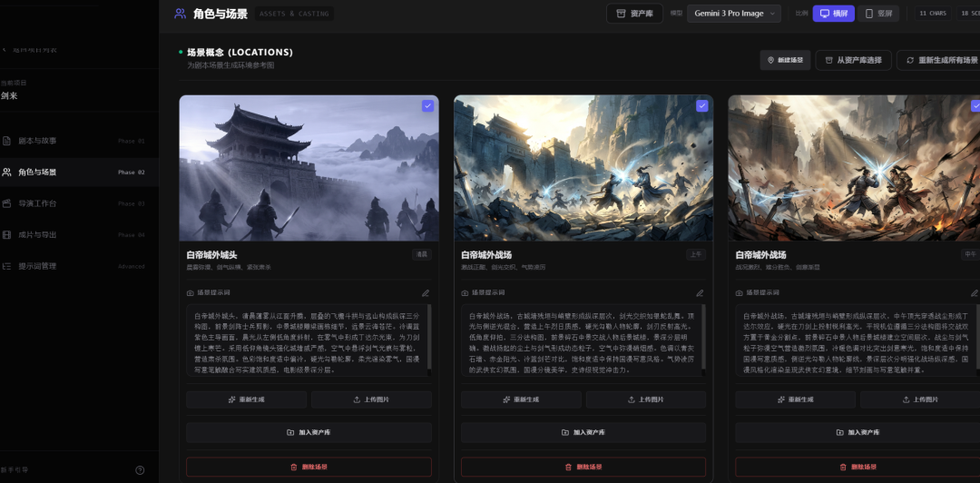
Task: Regenerate the 清晨 白帝城外城头 scene image
Action: (246, 399)
